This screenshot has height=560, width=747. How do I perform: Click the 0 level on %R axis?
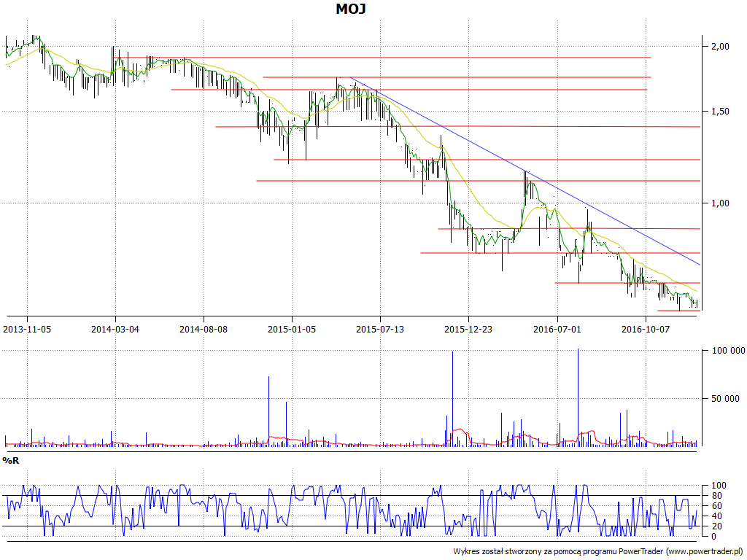click(713, 537)
